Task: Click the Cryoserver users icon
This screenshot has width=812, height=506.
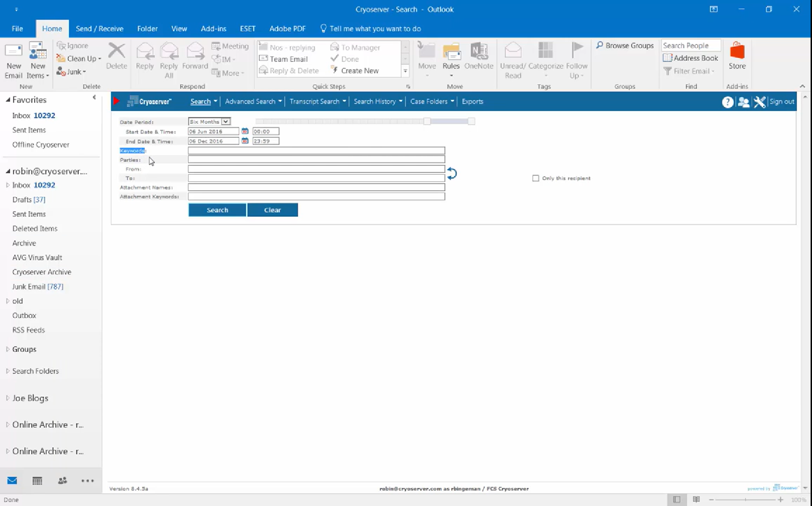Action: pyautogui.click(x=744, y=102)
